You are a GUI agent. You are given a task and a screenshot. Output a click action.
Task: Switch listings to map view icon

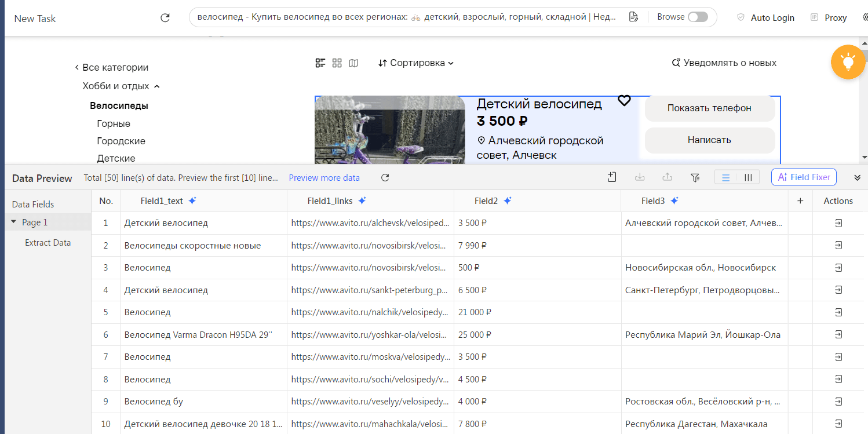[x=353, y=63]
